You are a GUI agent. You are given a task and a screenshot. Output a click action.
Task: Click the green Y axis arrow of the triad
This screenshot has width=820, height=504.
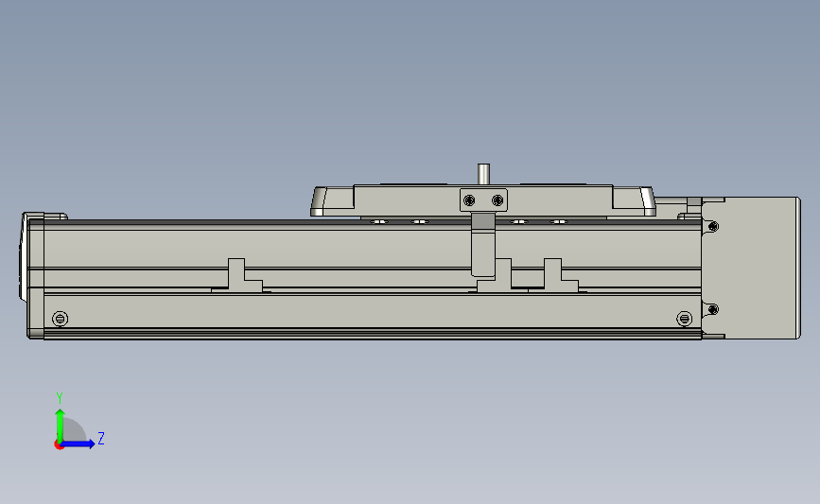point(61,425)
